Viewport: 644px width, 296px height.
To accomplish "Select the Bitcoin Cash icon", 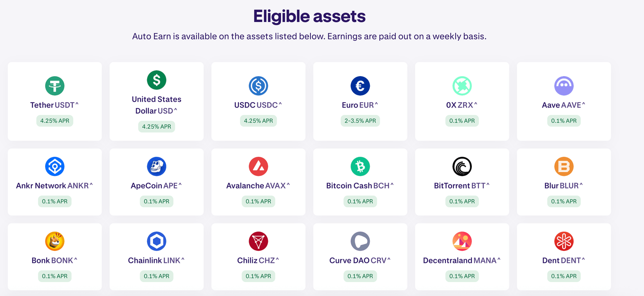I will pos(360,167).
